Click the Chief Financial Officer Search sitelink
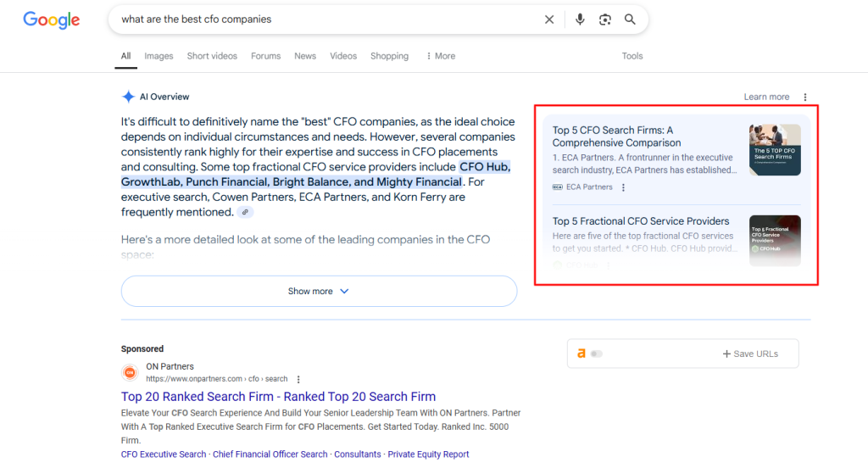 pyautogui.click(x=270, y=454)
